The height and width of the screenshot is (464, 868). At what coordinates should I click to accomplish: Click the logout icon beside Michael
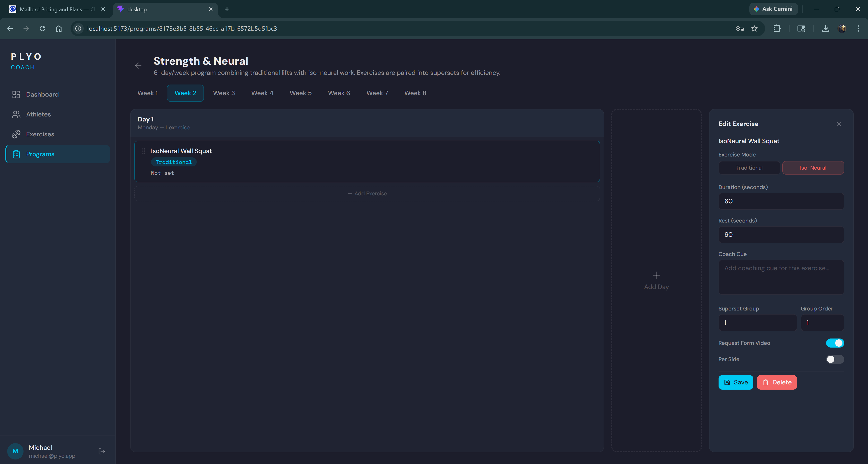click(102, 451)
